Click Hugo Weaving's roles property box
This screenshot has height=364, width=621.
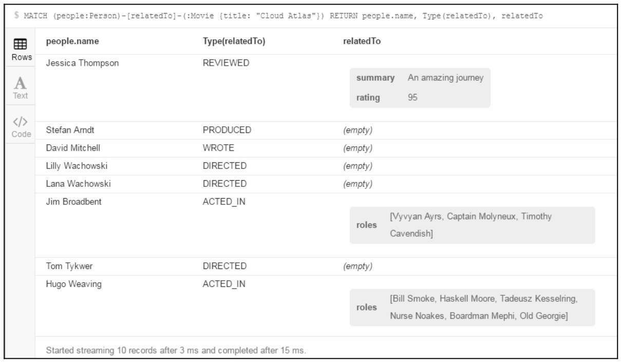(472, 308)
